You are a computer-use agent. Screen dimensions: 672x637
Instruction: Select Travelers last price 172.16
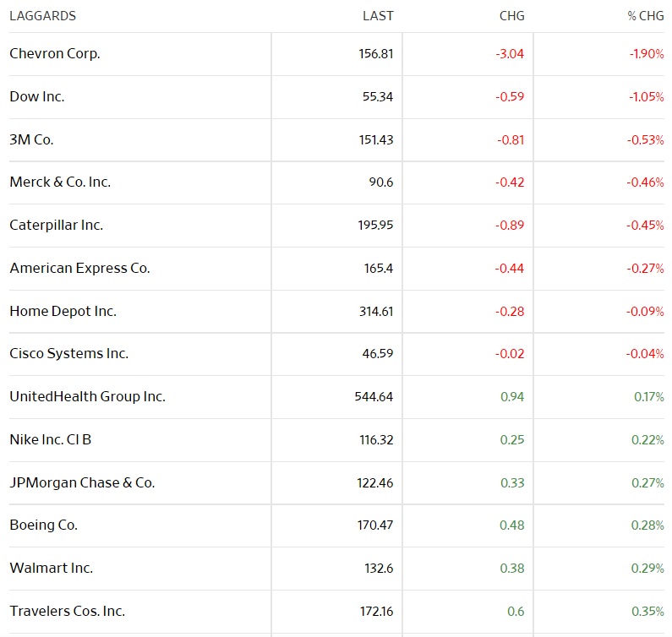(376, 612)
